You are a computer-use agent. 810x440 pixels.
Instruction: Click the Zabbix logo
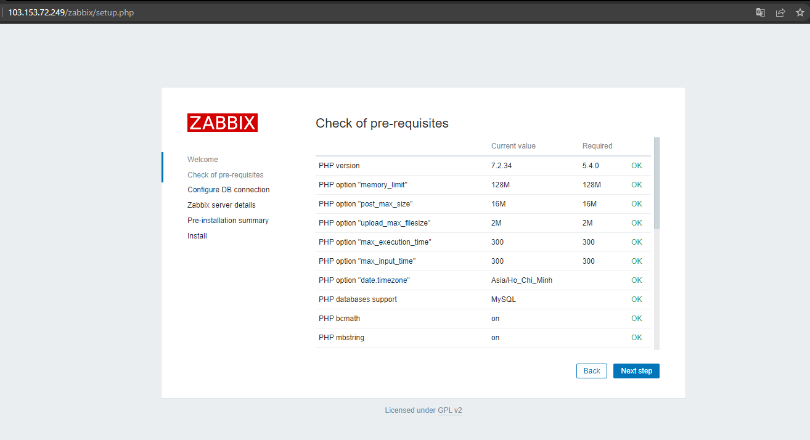coord(222,123)
